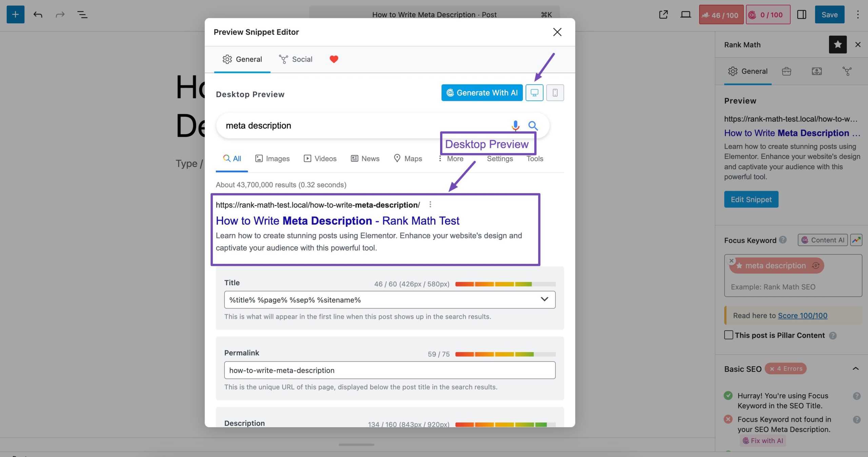Select the News results tab
868x457 pixels.
[x=365, y=159]
